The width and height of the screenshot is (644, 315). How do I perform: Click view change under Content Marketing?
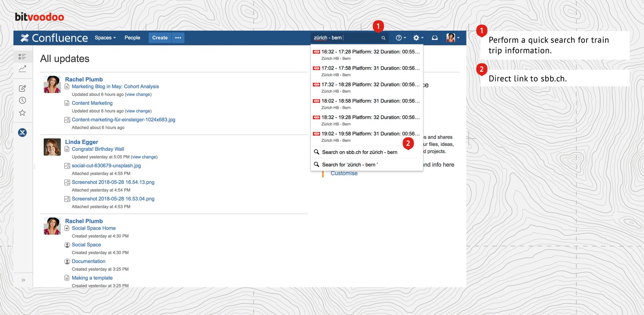pyautogui.click(x=138, y=111)
